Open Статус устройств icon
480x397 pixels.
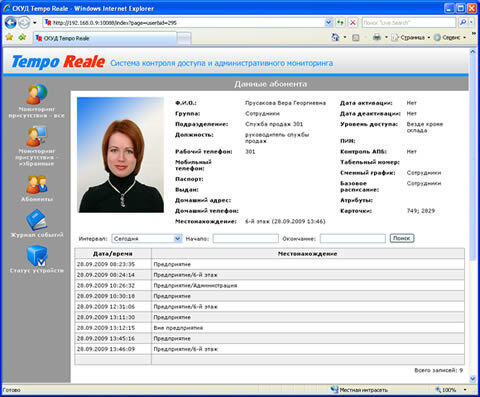pyautogui.click(x=37, y=256)
